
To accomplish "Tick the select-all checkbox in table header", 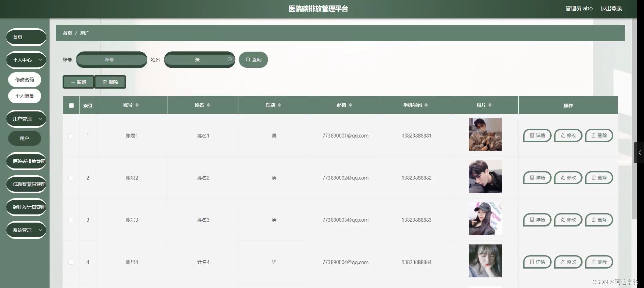I will (x=71, y=105).
